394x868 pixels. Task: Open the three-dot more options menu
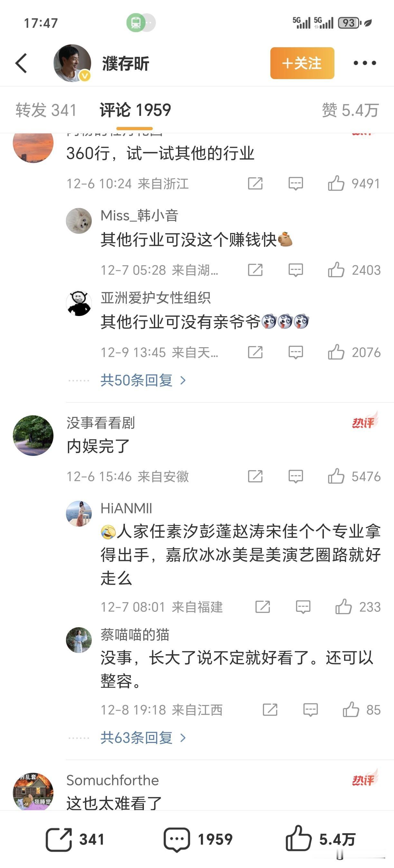tap(365, 63)
